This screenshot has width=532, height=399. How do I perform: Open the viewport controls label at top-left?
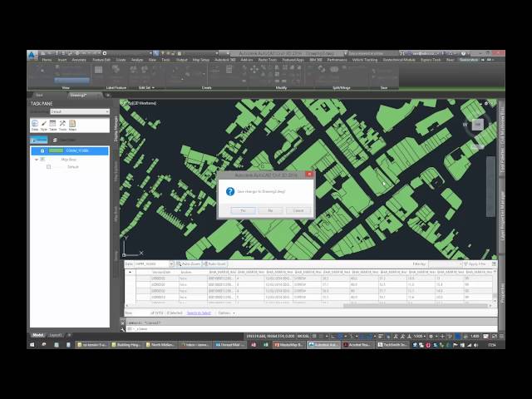point(140,103)
